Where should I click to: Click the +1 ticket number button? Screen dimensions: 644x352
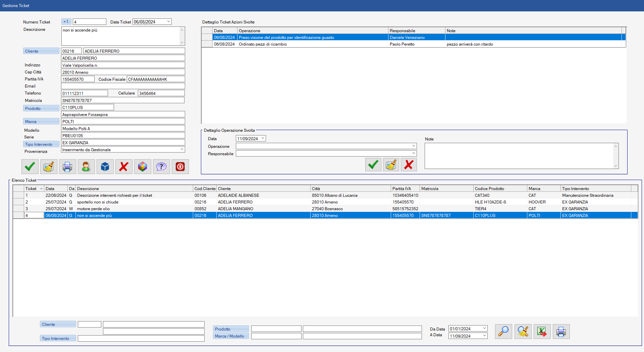coord(66,22)
